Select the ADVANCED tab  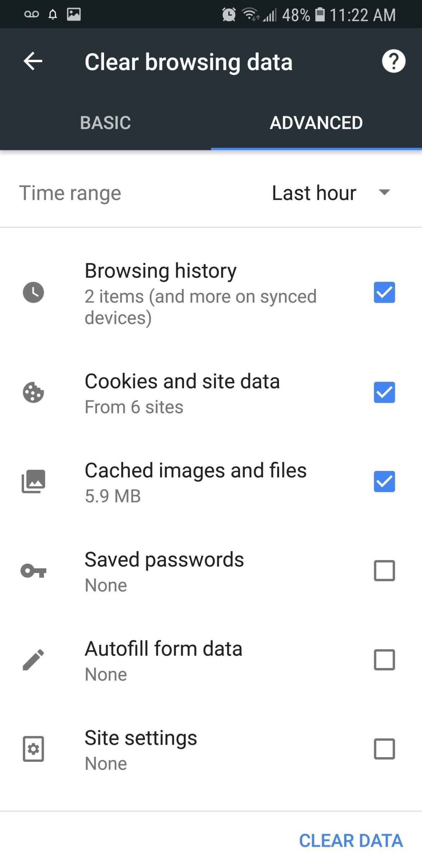coord(316,123)
